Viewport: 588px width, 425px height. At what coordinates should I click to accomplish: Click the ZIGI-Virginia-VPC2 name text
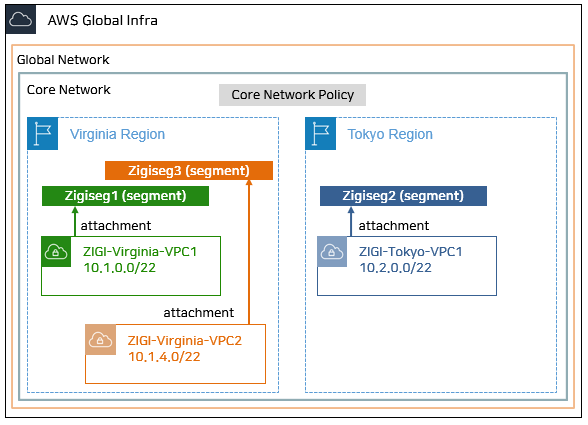click(x=184, y=341)
